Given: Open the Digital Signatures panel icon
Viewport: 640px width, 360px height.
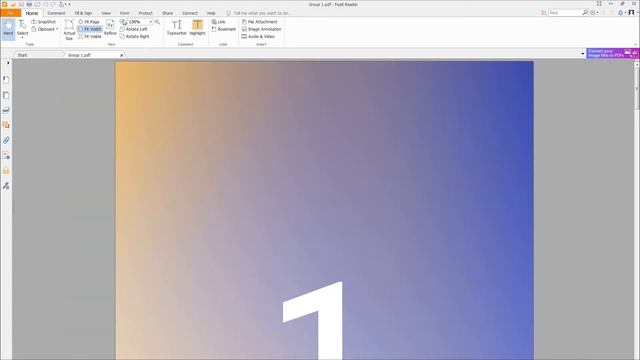Looking at the screenshot, I should [x=6, y=186].
